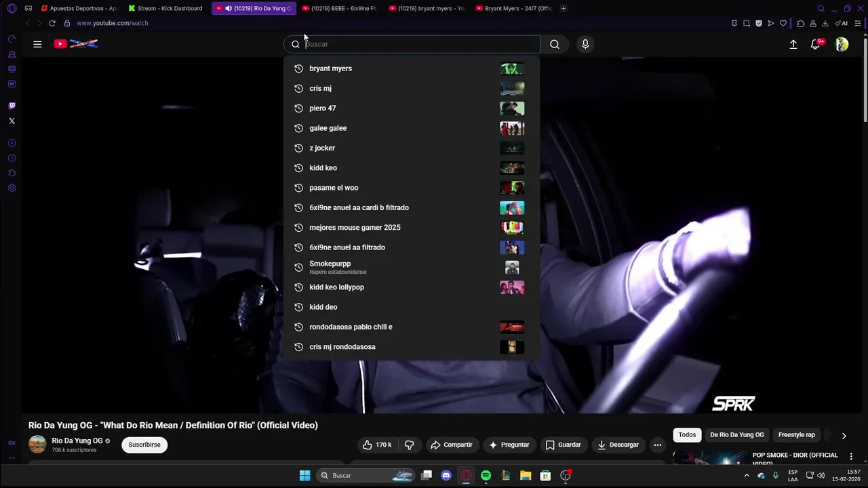
Task: Go to YouTube home via logo
Action: (x=76, y=44)
